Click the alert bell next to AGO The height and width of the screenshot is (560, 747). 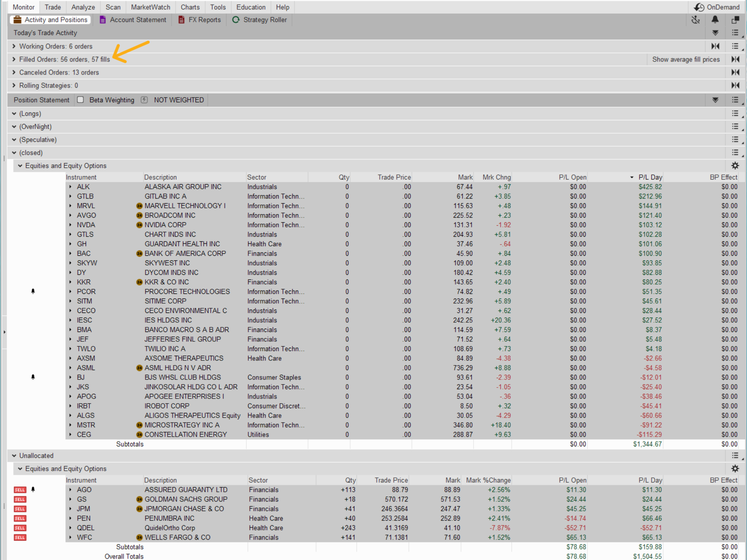coord(33,489)
